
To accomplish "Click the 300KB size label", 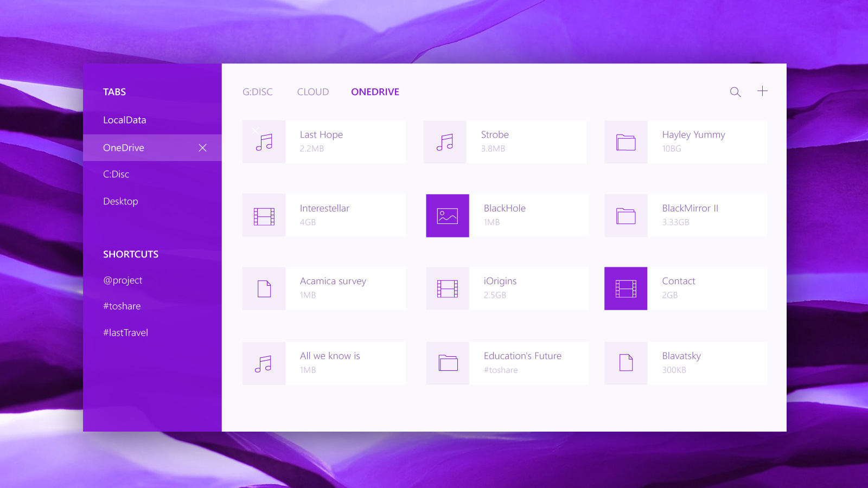I will pyautogui.click(x=674, y=370).
